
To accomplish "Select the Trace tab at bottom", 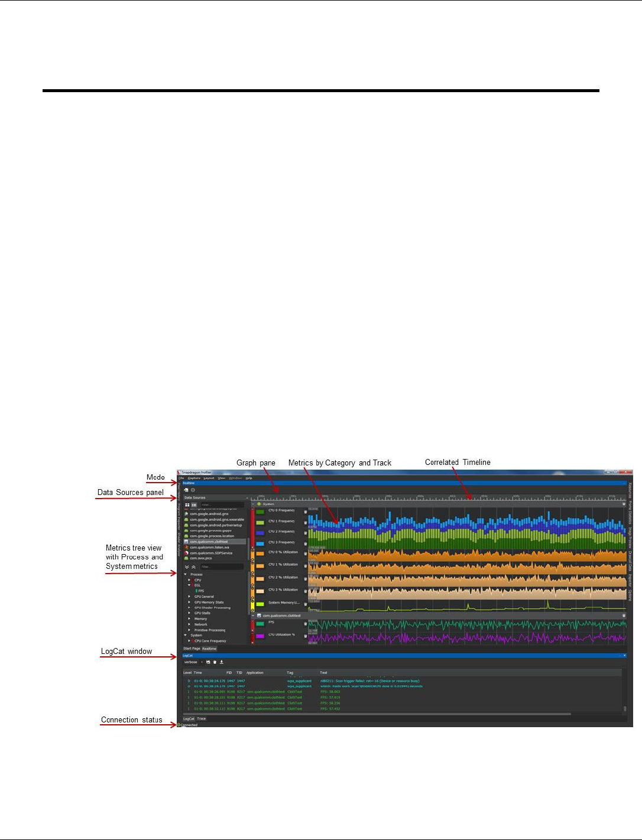I will tap(202, 719).
